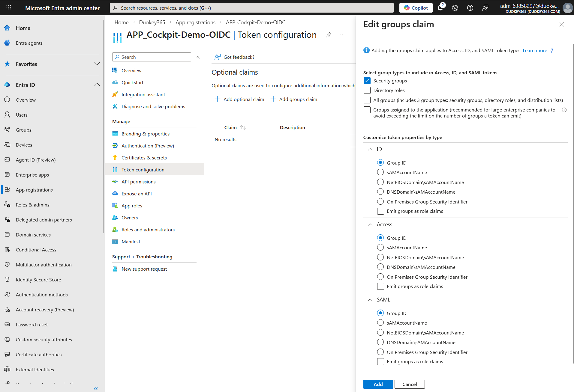Click the info icon beside Groups assigned option

[564, 110]
